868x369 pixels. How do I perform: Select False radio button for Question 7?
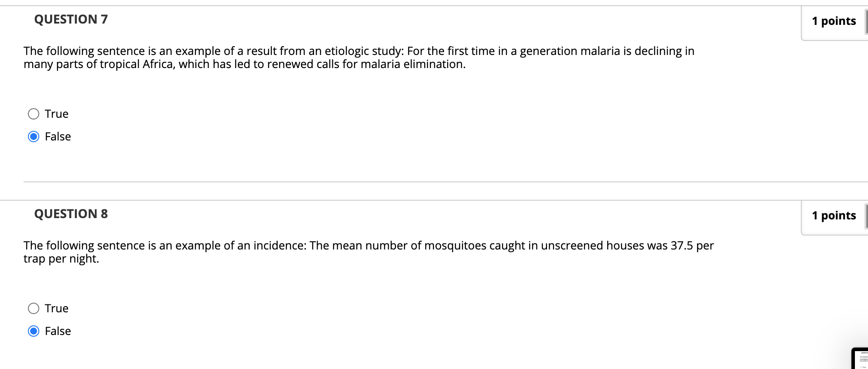34,137
